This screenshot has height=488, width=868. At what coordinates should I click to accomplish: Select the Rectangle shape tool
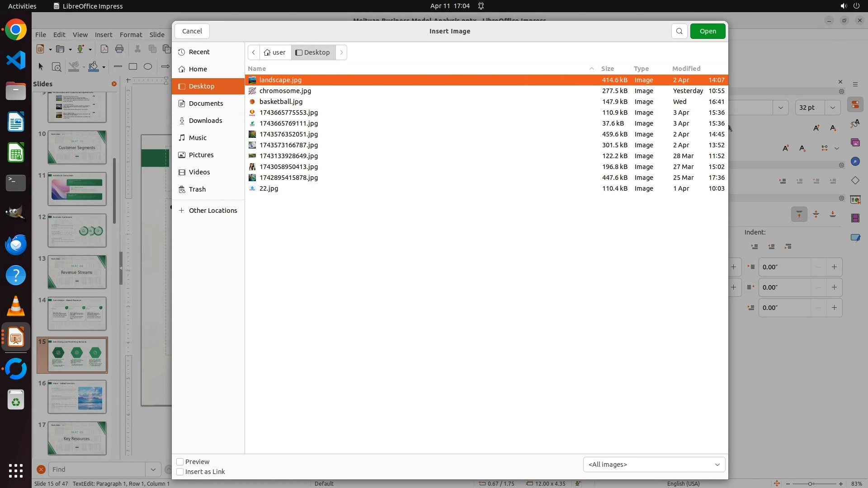pyautogui.click(x=132, y=66)
